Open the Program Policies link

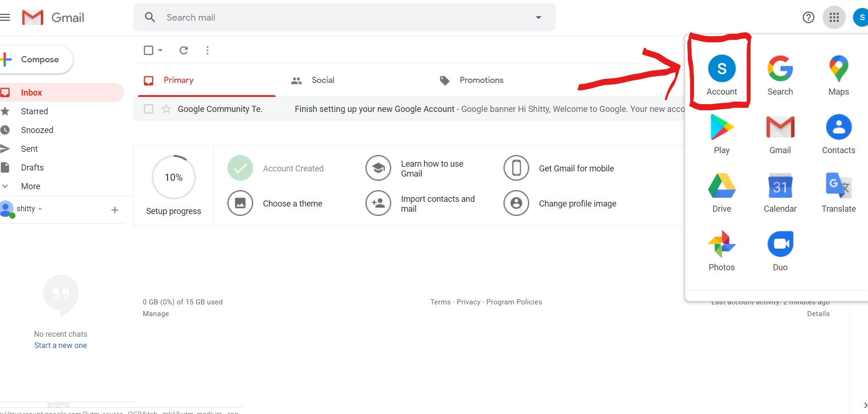pos(514,302)
